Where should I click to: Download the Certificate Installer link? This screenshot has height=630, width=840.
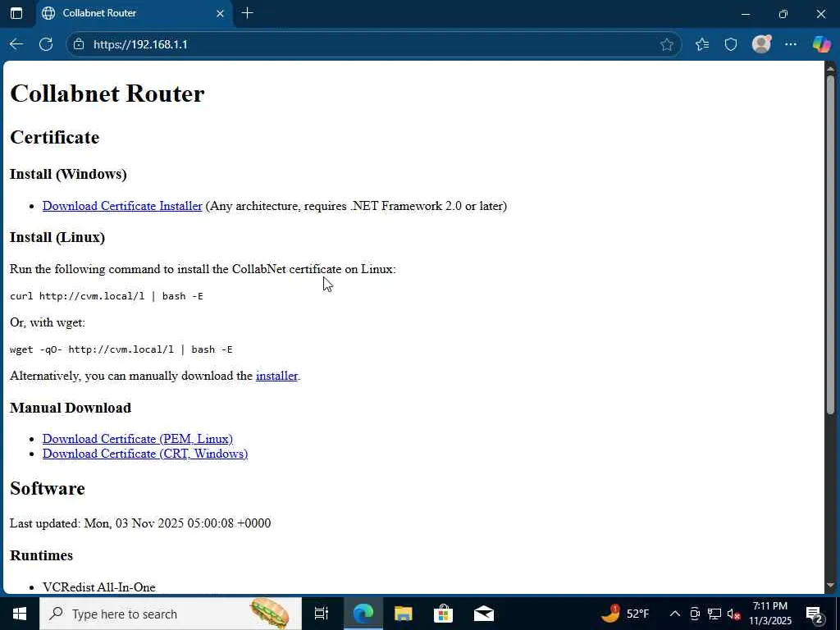click(122, 206)
